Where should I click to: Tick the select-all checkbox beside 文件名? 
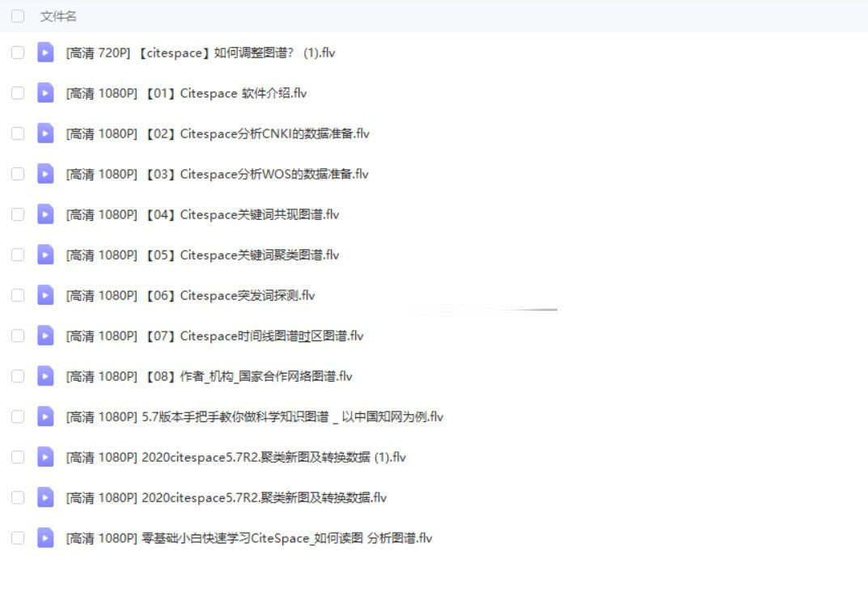(x=18, y=16)
